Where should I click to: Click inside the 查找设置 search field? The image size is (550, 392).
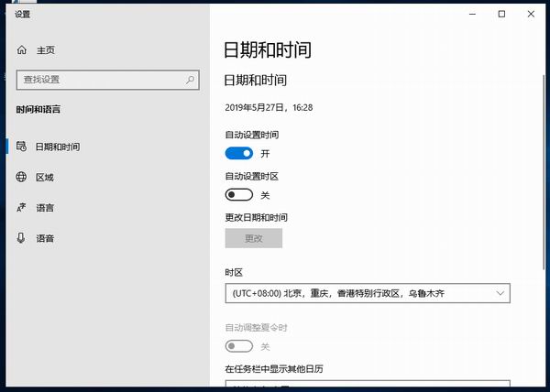(x=107, y=80)
